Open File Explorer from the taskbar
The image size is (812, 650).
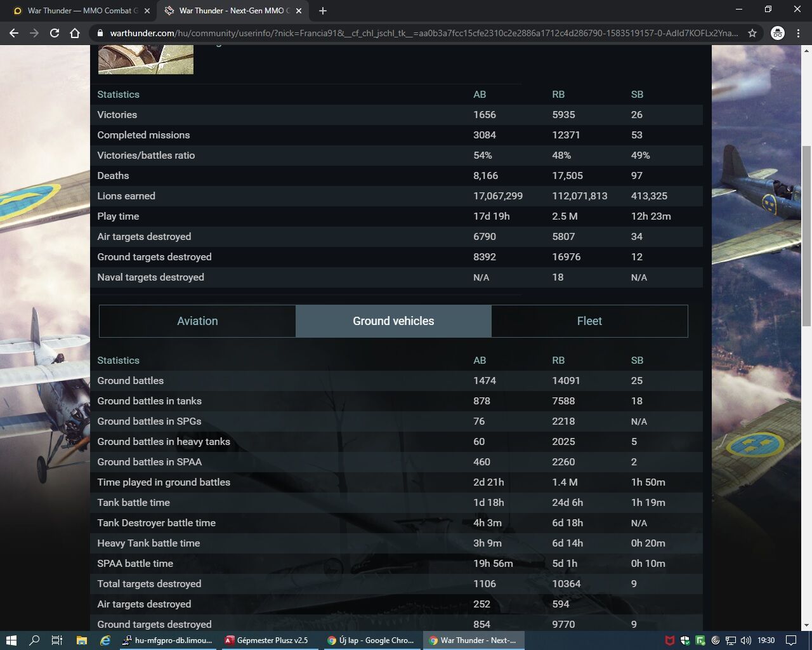pyautogui.click(x=81, y=640)
